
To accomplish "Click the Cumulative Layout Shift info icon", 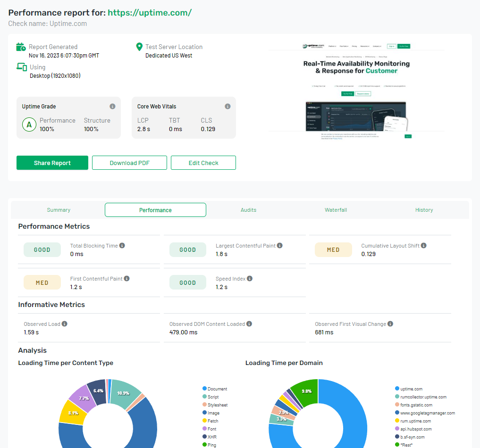I will click(423, 245).
